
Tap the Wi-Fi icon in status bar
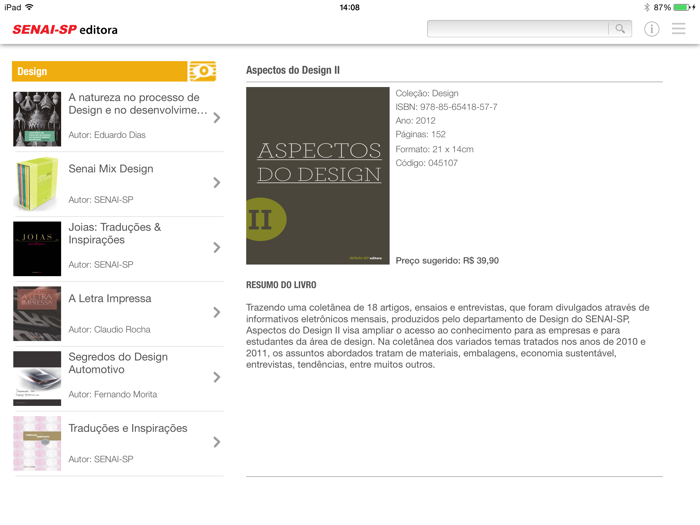pos(30,7)
